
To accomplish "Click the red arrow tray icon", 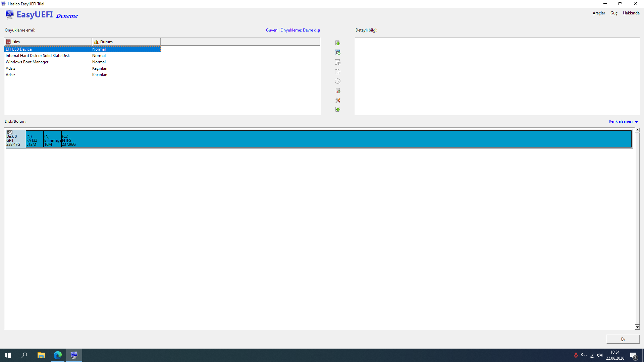I will coord(576,355).
